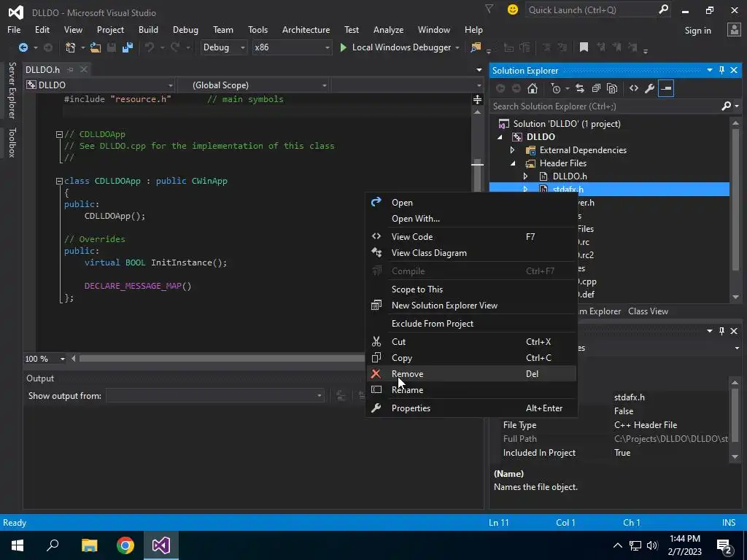Open the File menu
Image resolution: width=747 pixels, height=560 pixels.
pos(14,29)
